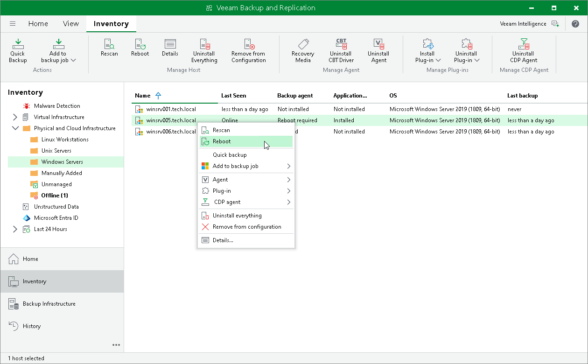Expand the Last 24 Hours node
588x364 pixels.
coord(15,229)
